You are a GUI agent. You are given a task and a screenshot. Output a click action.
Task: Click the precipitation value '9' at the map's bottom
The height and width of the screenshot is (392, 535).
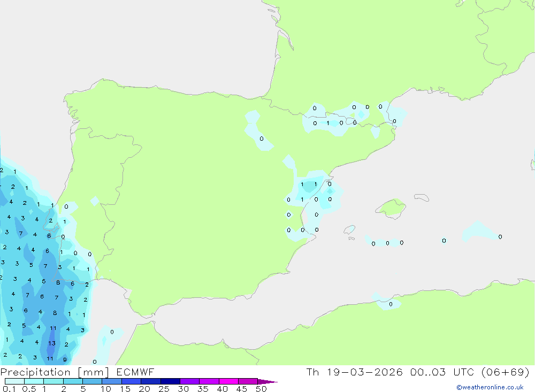click(x=65, y=359)
